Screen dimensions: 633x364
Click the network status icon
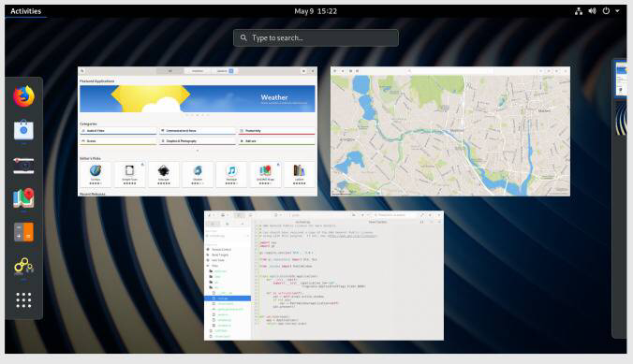point(579,11)
